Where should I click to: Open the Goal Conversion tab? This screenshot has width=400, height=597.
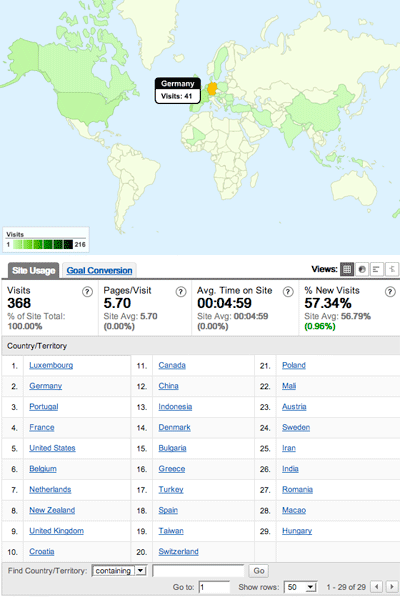tap(99, 270)
